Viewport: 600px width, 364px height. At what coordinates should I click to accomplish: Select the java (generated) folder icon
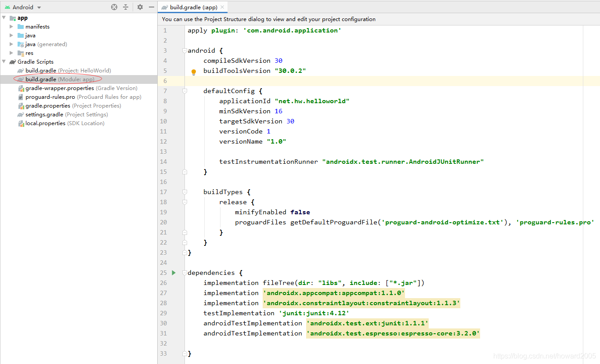point(21,44)
